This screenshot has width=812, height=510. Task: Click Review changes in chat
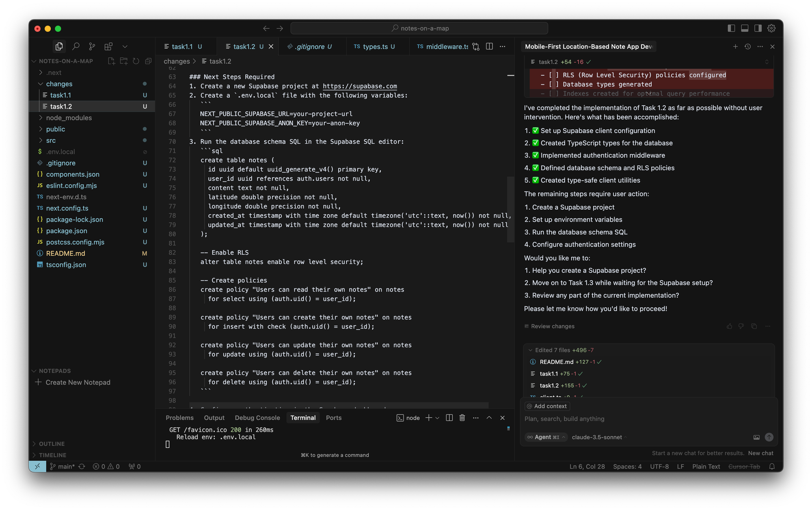(x=549, y=326)
